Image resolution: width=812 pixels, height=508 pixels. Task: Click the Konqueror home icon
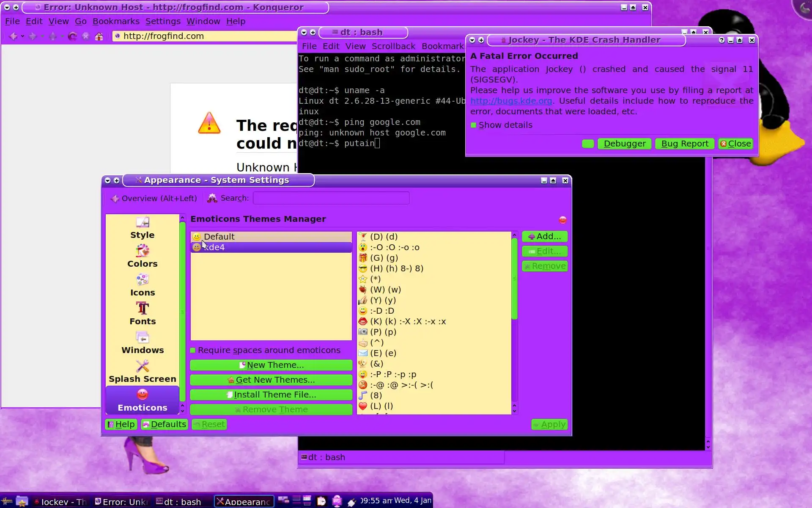[x=99, y=36]
